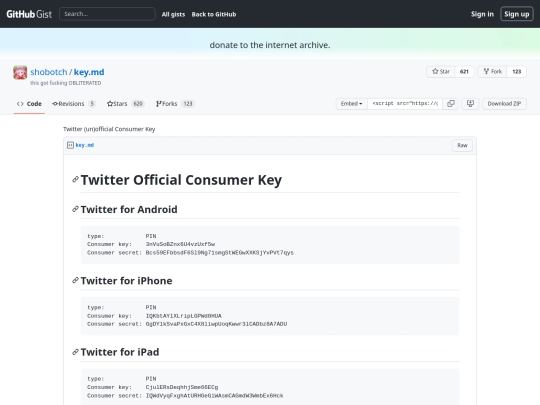540x405 pixels.
Task: Click anchor icon for Twitter Official Consumer Key
Action: [75, 179]
